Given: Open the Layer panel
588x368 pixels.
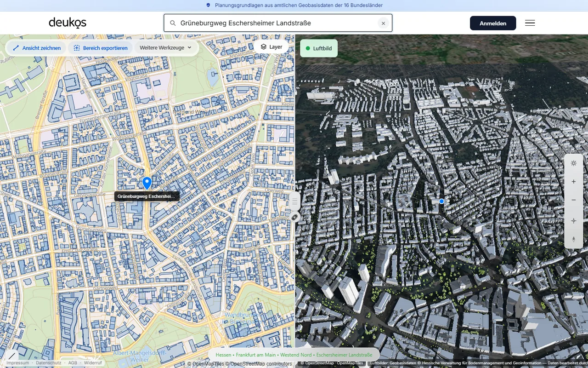Looking at the screenshot, I should (271, 47).
